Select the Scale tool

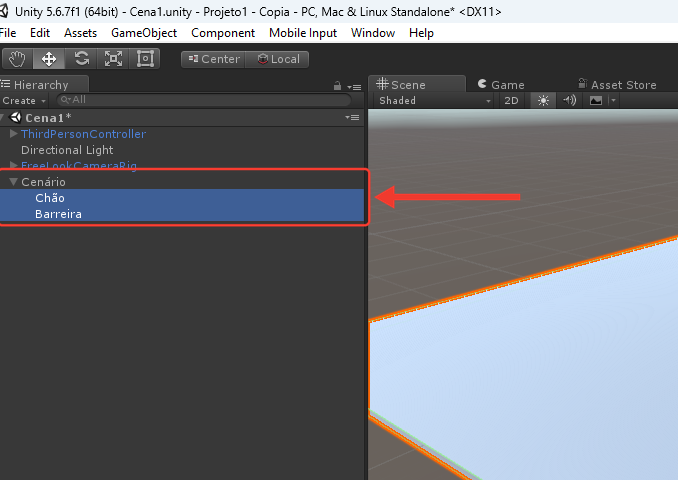[113, 59]
